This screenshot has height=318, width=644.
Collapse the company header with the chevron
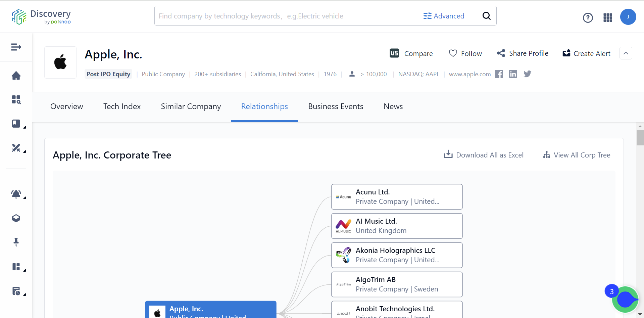coord(626,53)
